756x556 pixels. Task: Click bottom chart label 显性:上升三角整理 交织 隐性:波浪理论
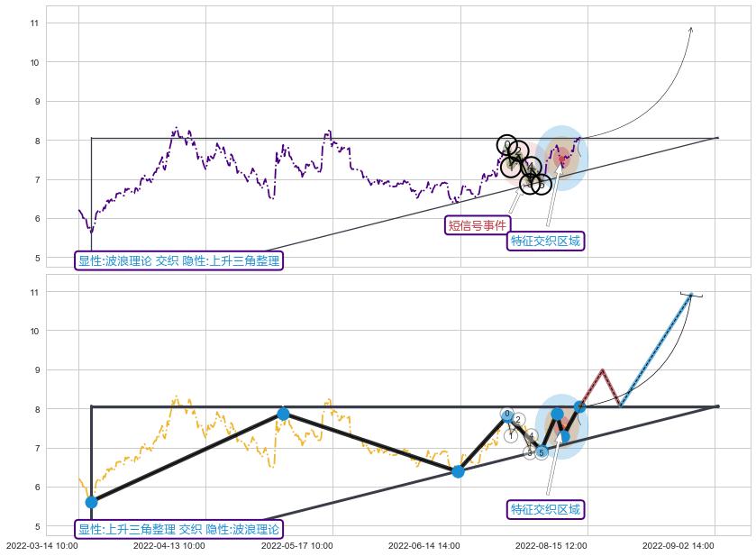[179, 529]
